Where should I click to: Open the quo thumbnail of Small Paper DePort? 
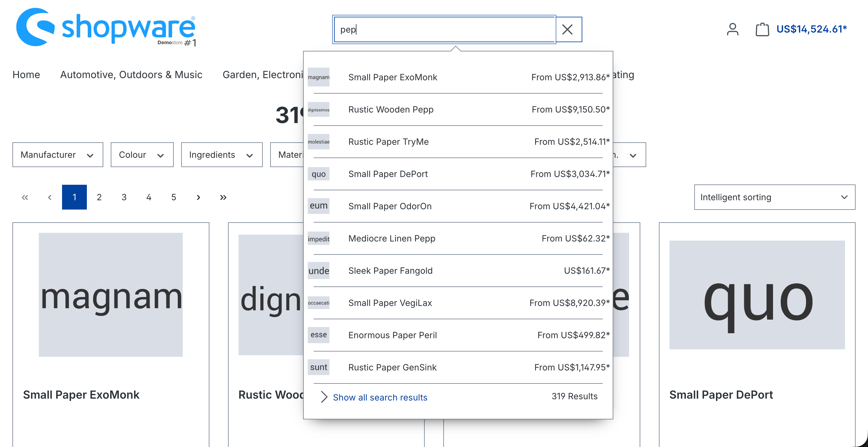[318, 174]
